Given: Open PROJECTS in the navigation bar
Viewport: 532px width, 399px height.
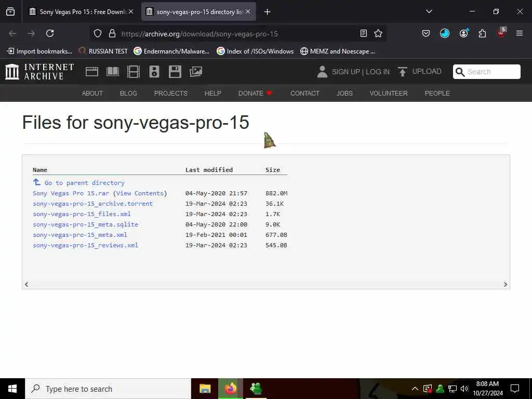Looking at the screenshot, I should tap(170, 94).
